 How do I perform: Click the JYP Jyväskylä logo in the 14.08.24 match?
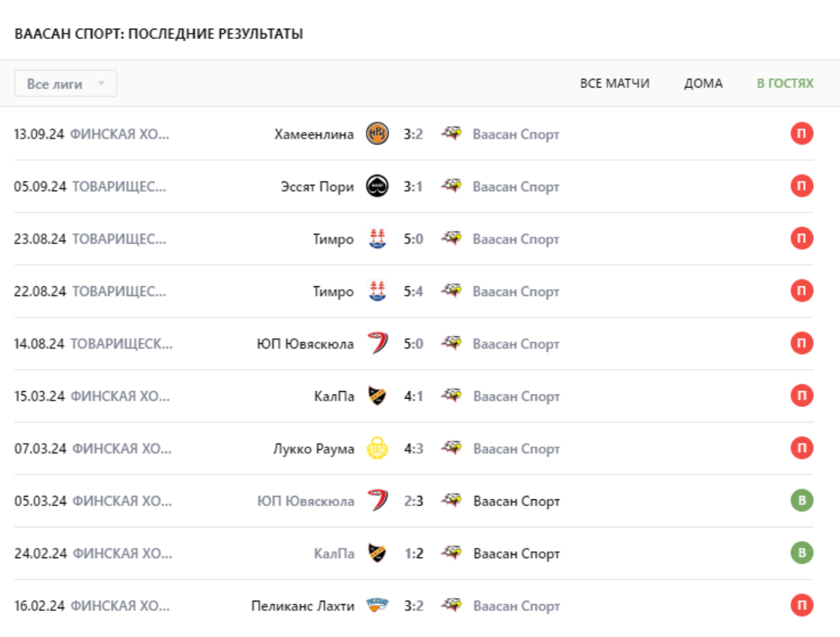click(378, 343)
